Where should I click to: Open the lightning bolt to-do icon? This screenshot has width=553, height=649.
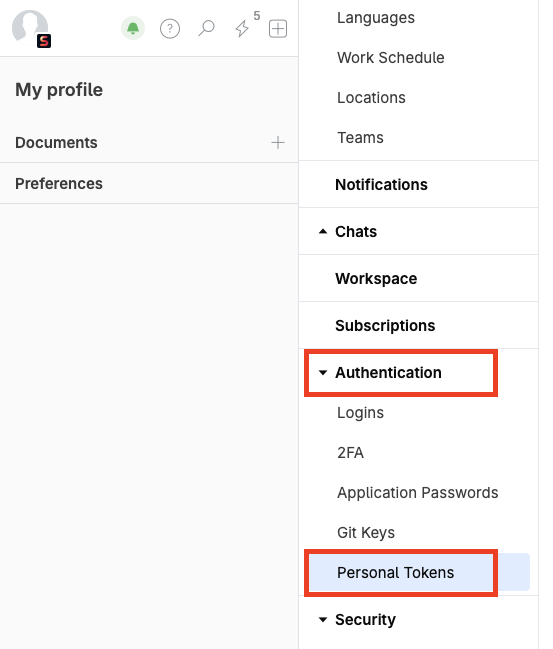242,29
